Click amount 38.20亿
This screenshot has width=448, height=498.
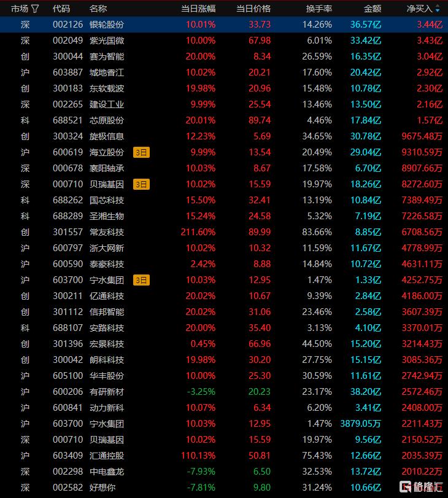[x=366, y=392]
